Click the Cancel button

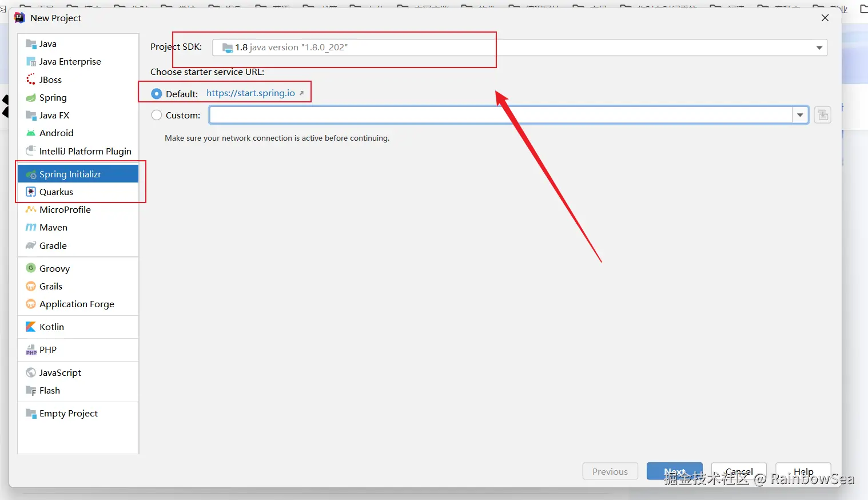[x=739, y=471]
